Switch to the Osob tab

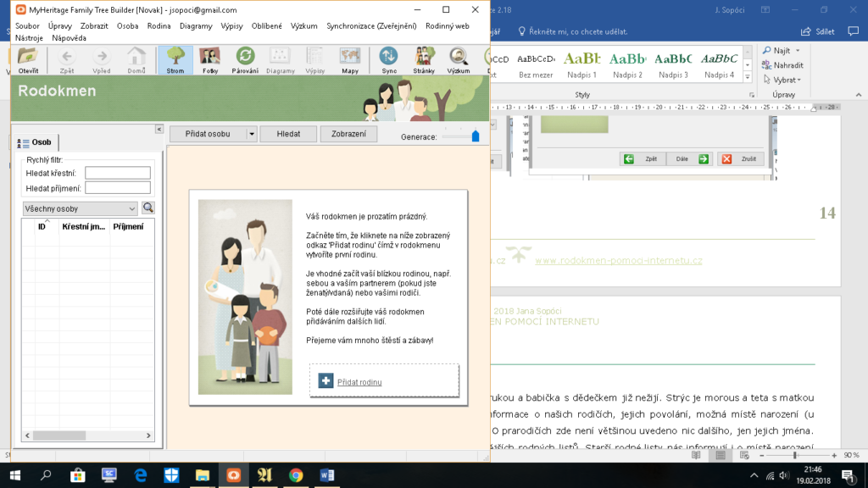[36, 142]
